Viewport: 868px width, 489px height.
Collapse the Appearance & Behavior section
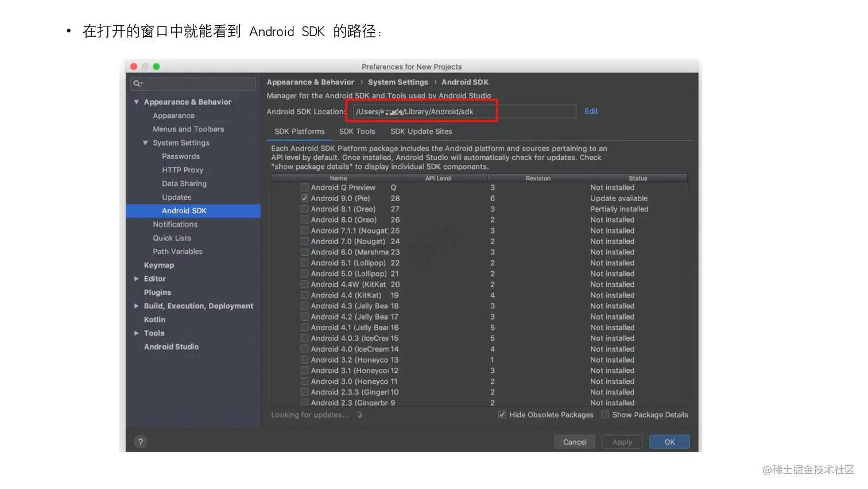[136, 102]
